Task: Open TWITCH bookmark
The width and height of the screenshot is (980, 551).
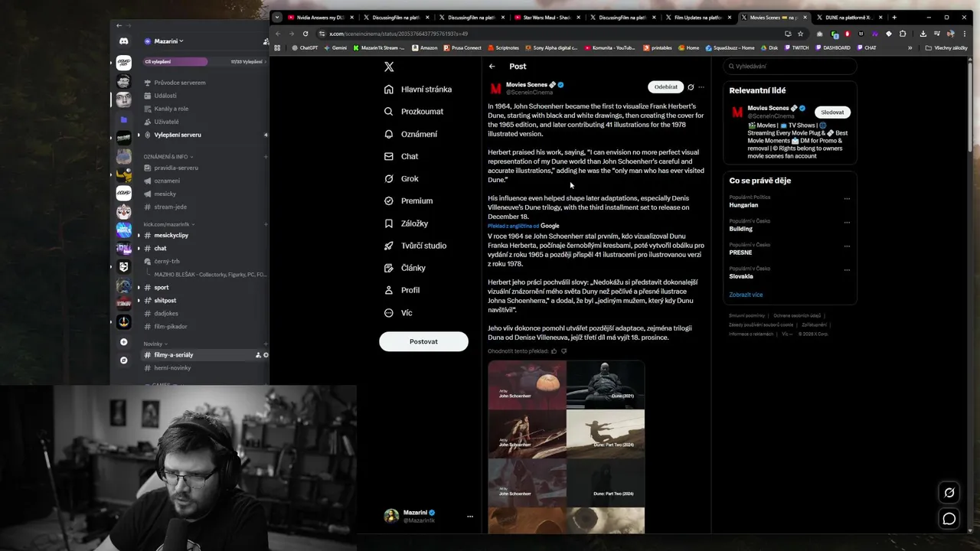Action: click(x=796, y=47)
